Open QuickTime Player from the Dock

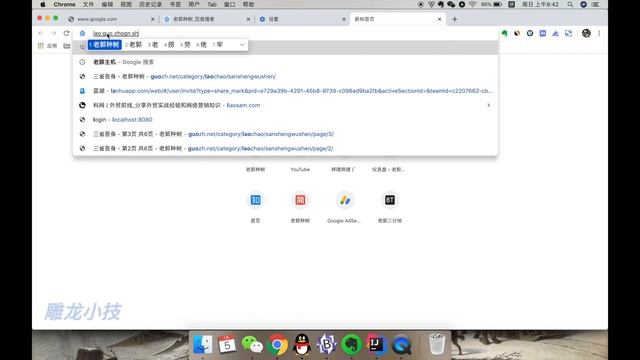402,345
